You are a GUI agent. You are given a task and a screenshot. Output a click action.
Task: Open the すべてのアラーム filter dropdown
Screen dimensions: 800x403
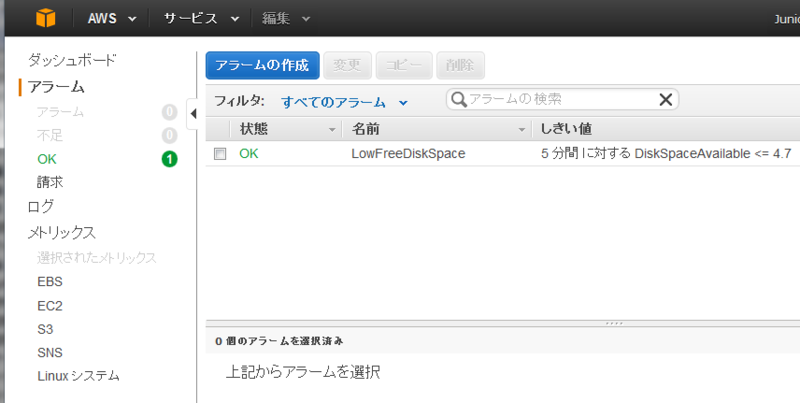point(344,103)
